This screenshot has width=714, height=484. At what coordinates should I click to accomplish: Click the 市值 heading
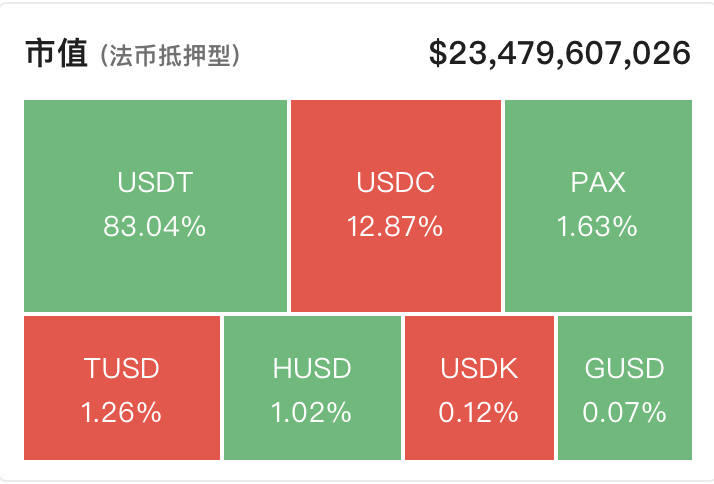[56, 53]
